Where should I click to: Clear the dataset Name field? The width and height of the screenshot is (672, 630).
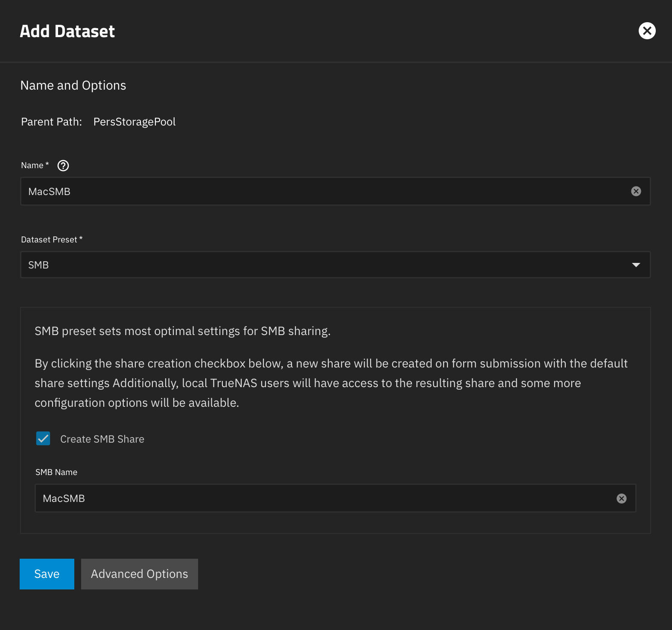(x=636, y=191)
